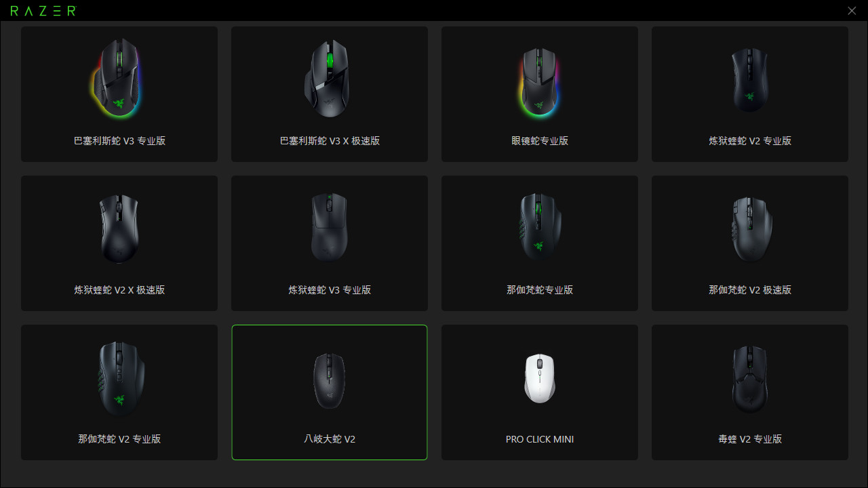Image resolution: width=868 pixels, height=488 pixels.
Task: Click the 毒蝰 V2 专业版 text label
Action: pos(750,439)
